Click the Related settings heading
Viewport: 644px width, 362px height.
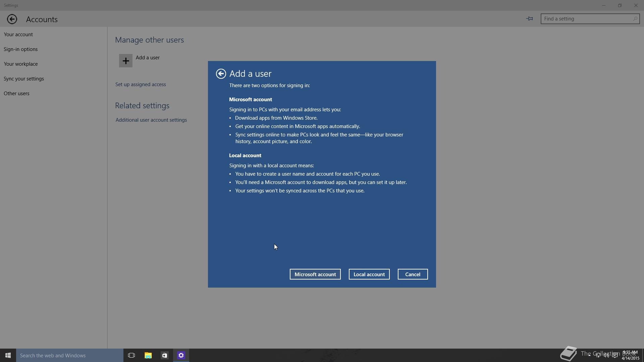pyautogui.click(x=142, y=106)
